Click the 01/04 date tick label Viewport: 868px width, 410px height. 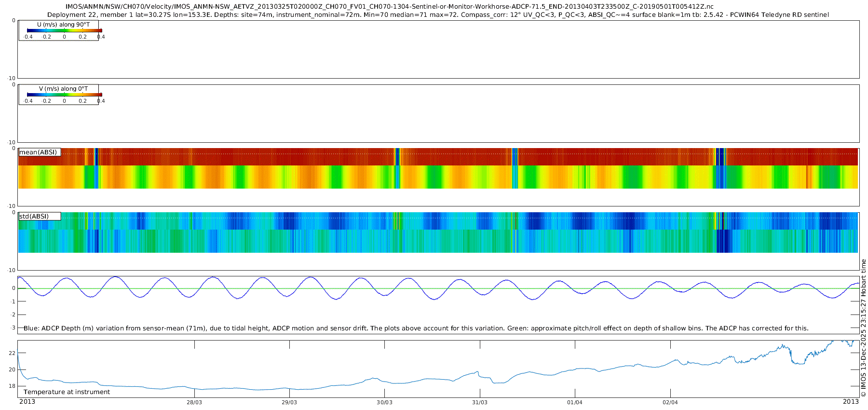pos(574,402)
